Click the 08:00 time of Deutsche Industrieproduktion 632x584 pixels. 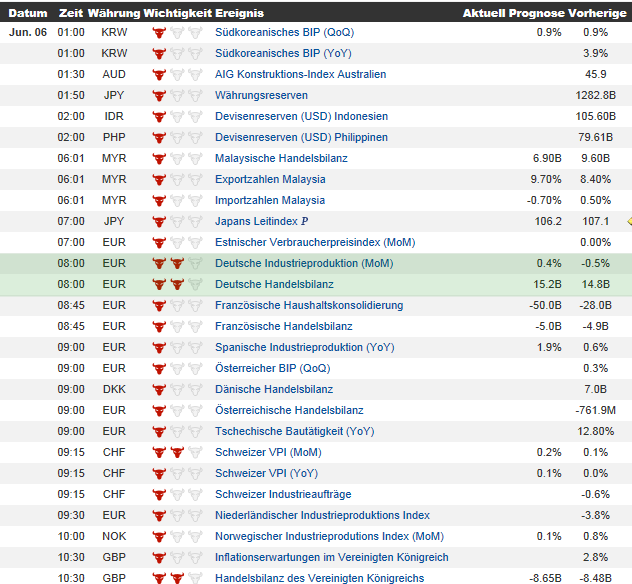pyautogui.click(x=71, y=263)
